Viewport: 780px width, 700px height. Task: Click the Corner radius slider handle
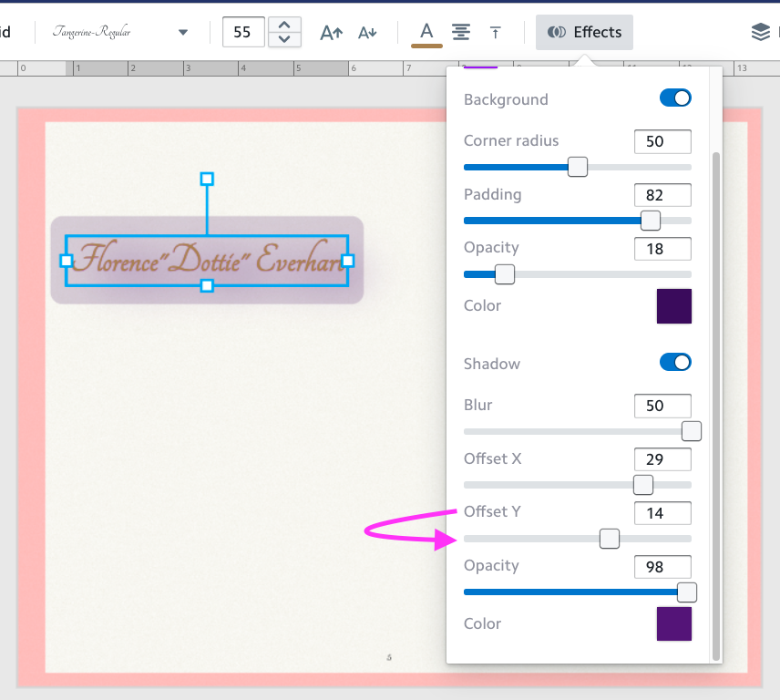pyautogui.click(x=578, y=168)
